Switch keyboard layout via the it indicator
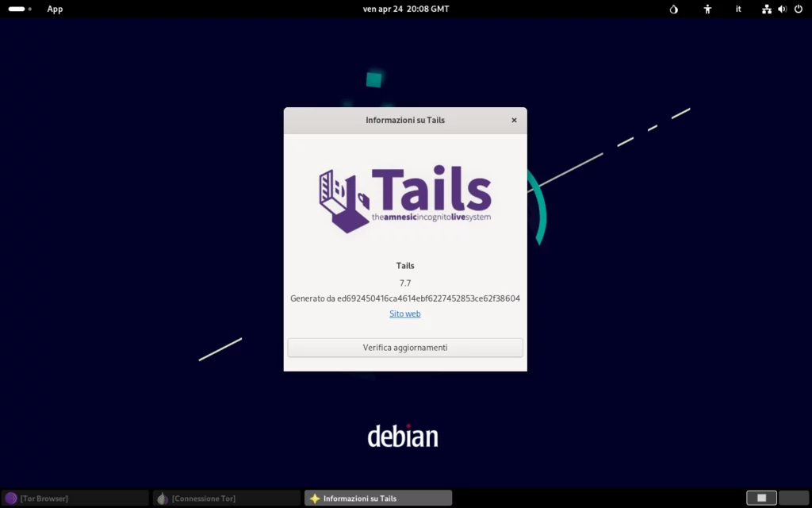The image size is (812, 508). pyautogui.click(x=738, y=9)
